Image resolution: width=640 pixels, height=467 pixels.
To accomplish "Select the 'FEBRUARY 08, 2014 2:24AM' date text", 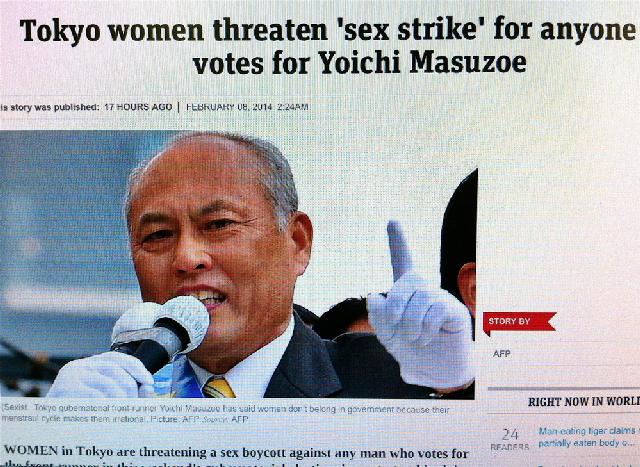I will coord(247,107).
